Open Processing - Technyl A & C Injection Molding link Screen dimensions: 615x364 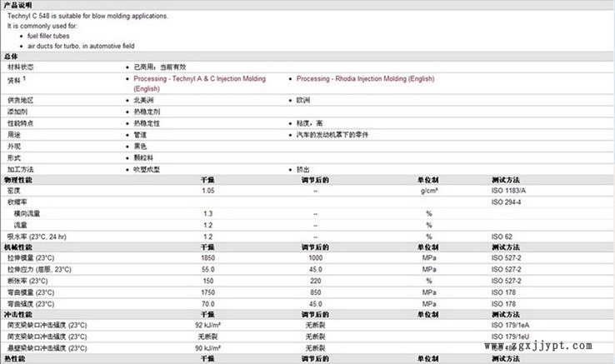click(x=199, y=78)
